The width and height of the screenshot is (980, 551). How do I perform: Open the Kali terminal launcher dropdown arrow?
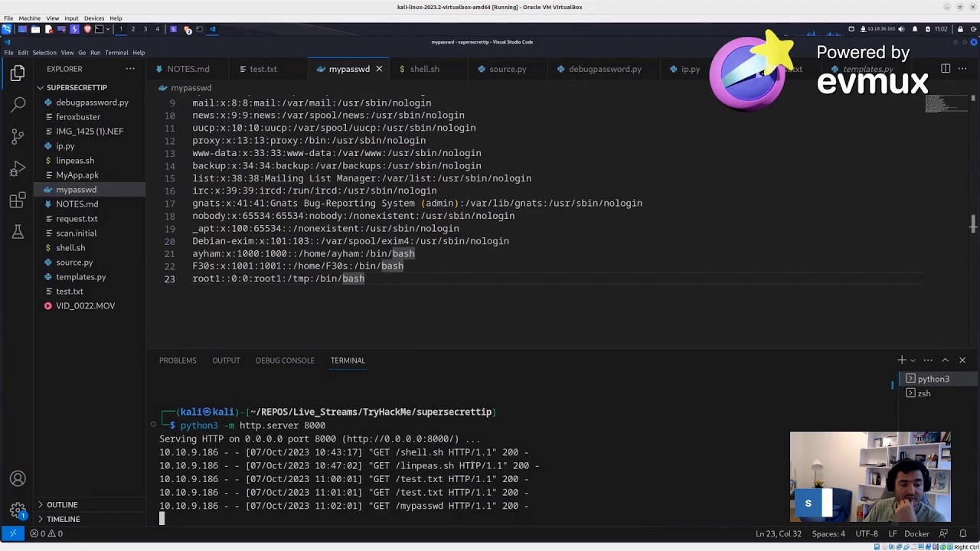coord(107,29)
